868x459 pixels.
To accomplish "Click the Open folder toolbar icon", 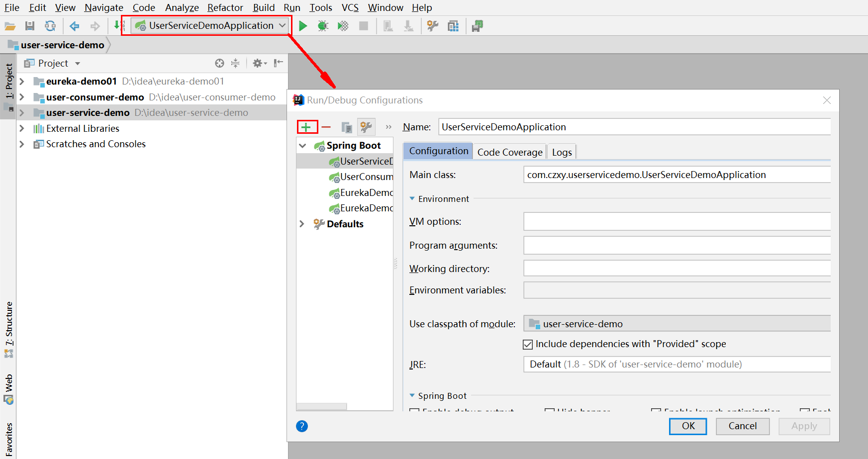I will pos(10,26).
